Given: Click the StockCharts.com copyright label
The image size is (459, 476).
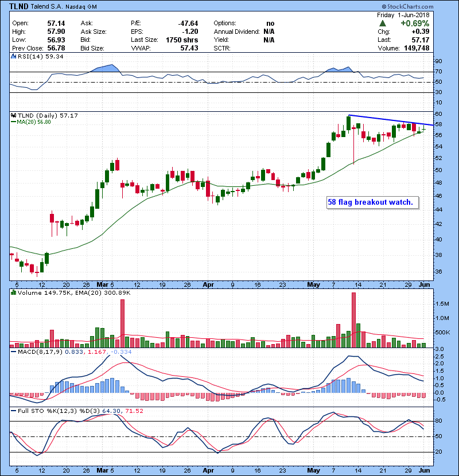Looking at the screenshot, I should pyautogui.click(x=408, y=6).
